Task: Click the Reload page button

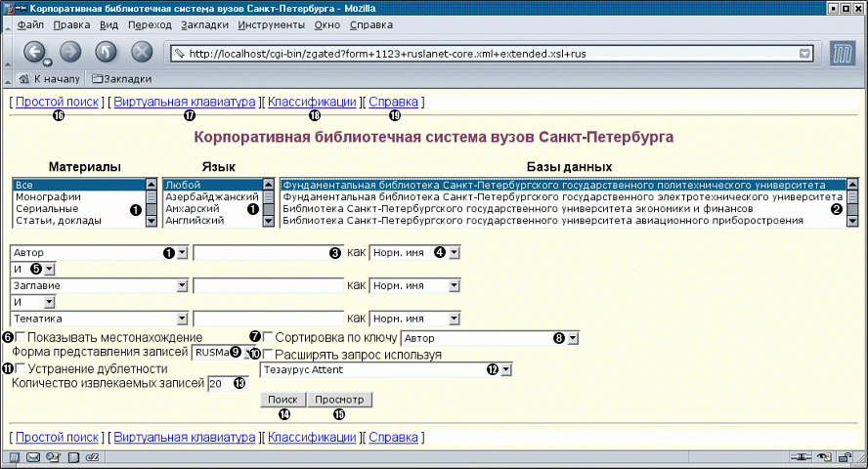Action: [x=106, y=52]
